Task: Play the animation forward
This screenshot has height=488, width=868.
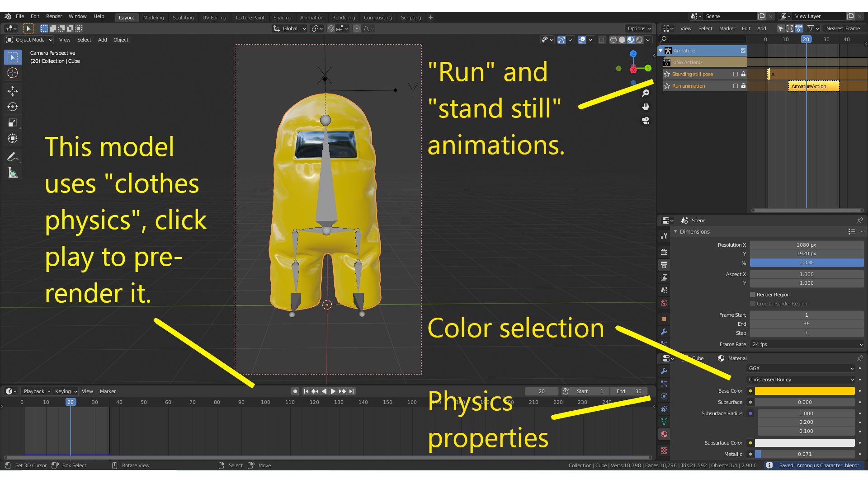Action: click(x=333, y=391)
